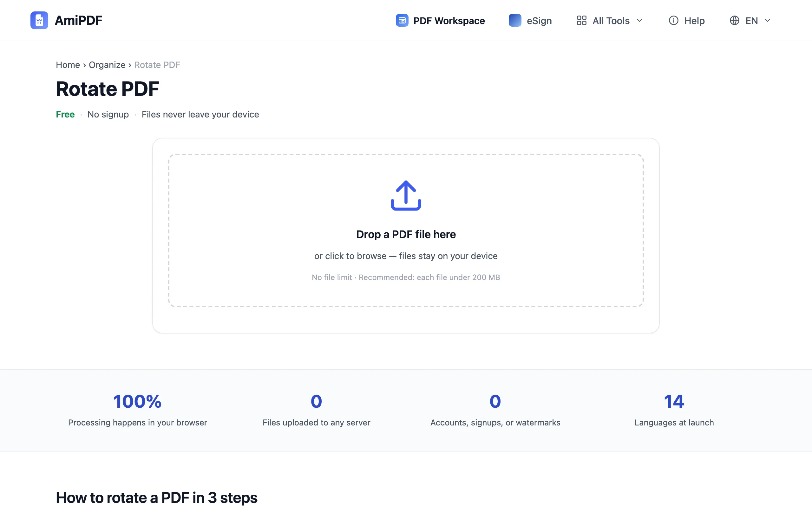
Task: Click the AmiPDF logo icon
Action: click(x=39, y=21)
